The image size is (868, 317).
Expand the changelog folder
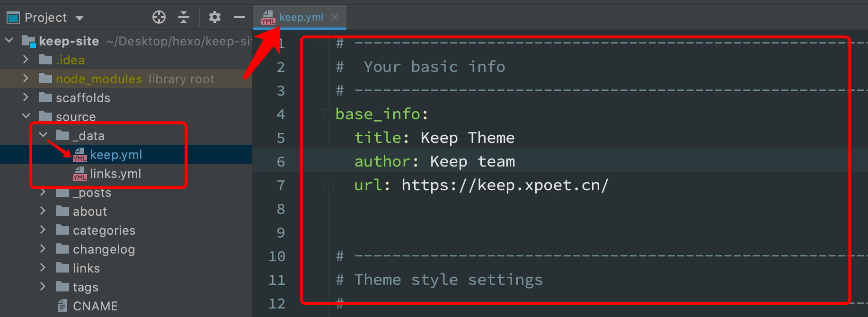pyautogui.click(x=43, y=249)
